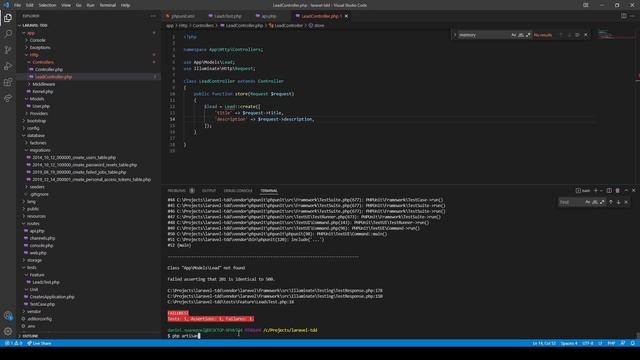Click the notifications bell in status bar

point(633,343)
